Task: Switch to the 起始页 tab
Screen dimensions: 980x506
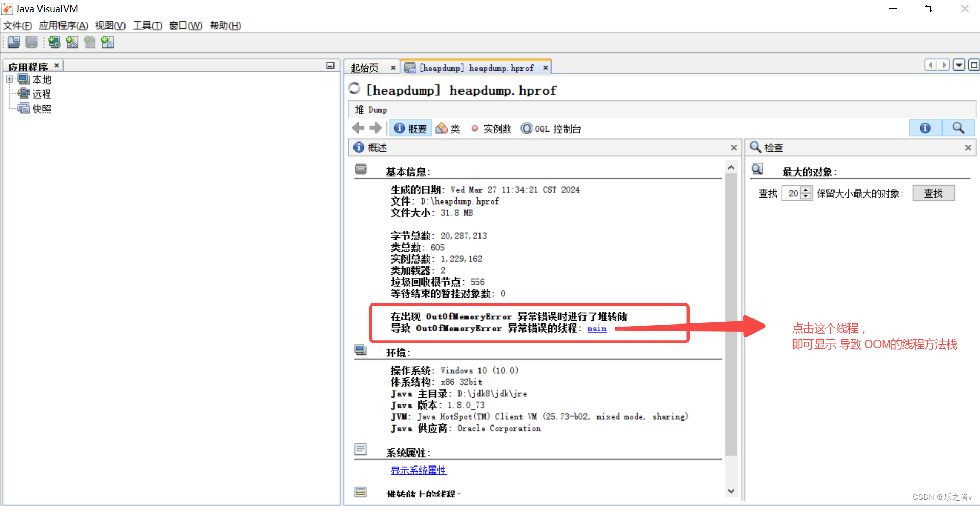Action: (x=365, y=68)
